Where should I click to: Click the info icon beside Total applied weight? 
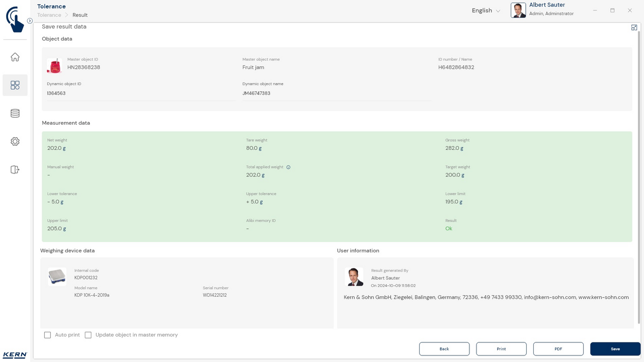click(x=288, y=167)
